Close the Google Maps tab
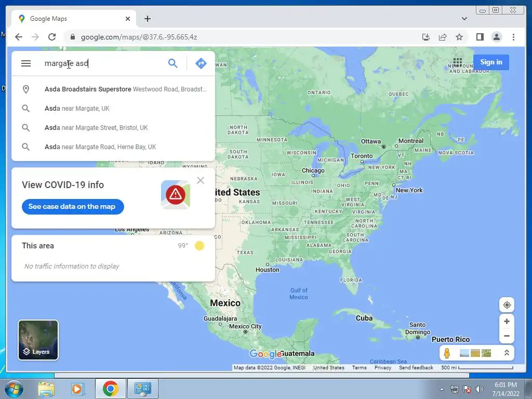The height and width of the screenshot is (399, 532). [128, 19]
